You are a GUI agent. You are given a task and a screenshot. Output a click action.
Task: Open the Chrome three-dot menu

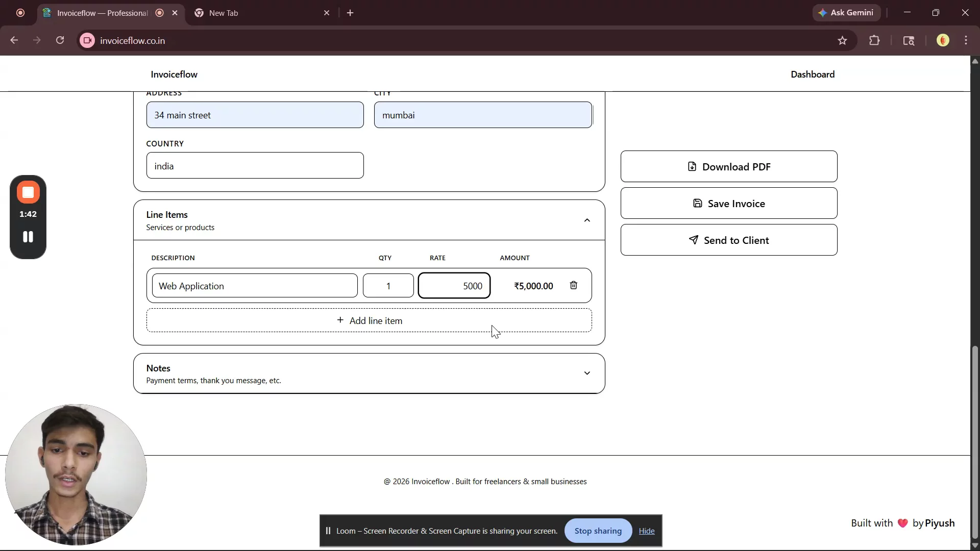pyautogui.click(x=966, y=40)
